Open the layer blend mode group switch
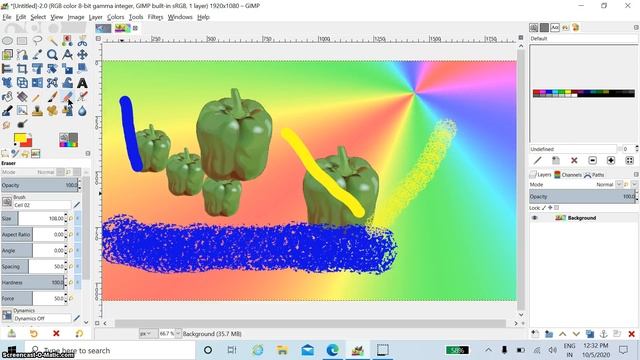This screenshot has height=360, width=640. click(635, 184)
